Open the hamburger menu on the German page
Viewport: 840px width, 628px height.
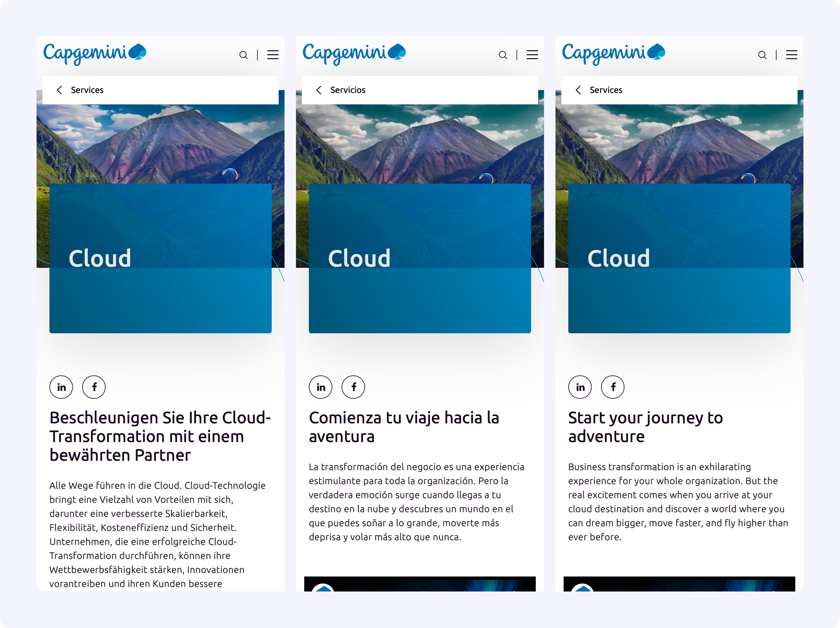point(273,55)
